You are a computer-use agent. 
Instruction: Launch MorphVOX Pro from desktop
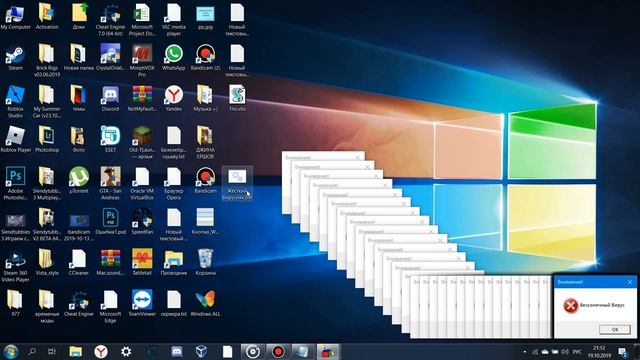click(142, 60)
